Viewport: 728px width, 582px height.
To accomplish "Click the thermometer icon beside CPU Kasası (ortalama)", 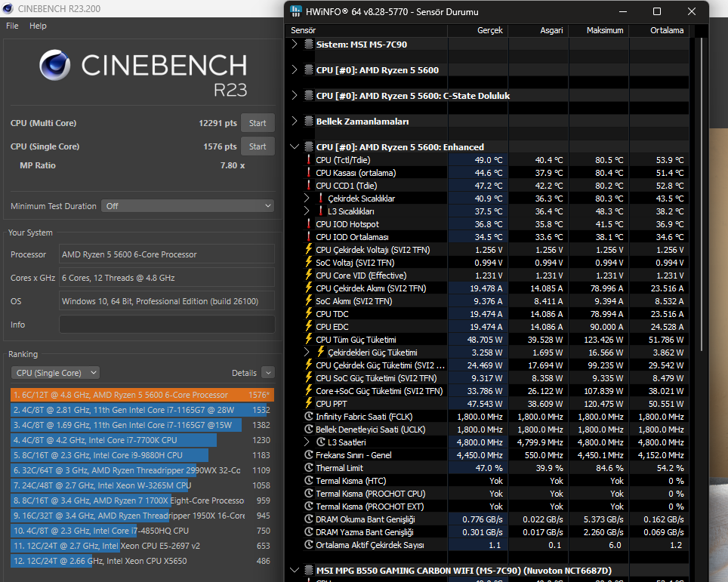I will coord(309,172).
